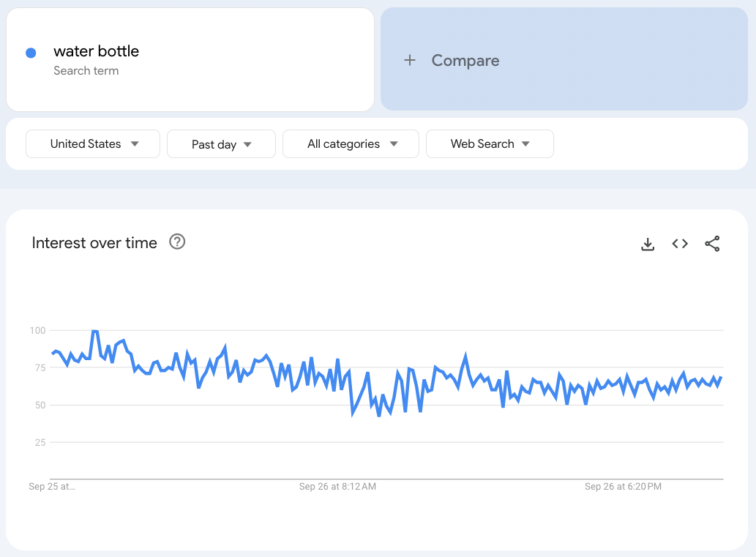Screen dimensions: 756x557
Task: Select the water bottle search term card
Action: pyautogui.click(x=190, y=59)
